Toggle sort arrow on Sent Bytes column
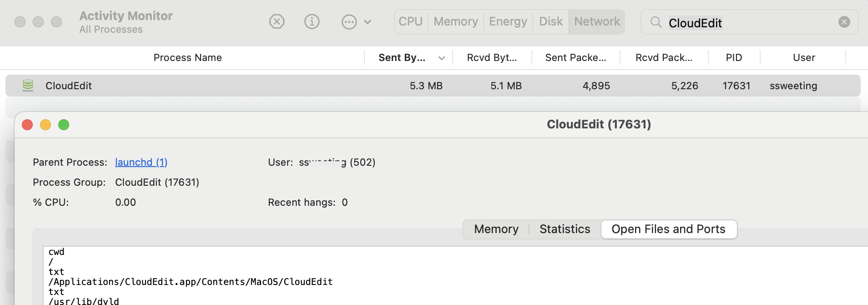This screenshot has width=868, height=305. point(441,58)
